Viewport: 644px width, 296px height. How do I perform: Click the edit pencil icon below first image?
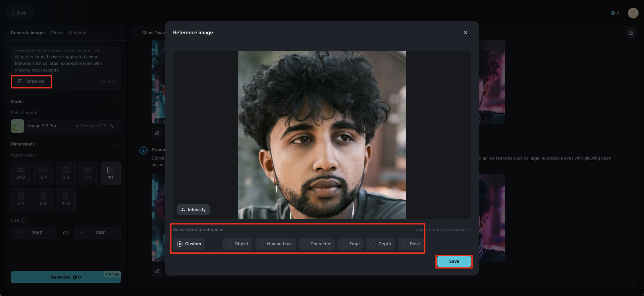tap(157, 133)
